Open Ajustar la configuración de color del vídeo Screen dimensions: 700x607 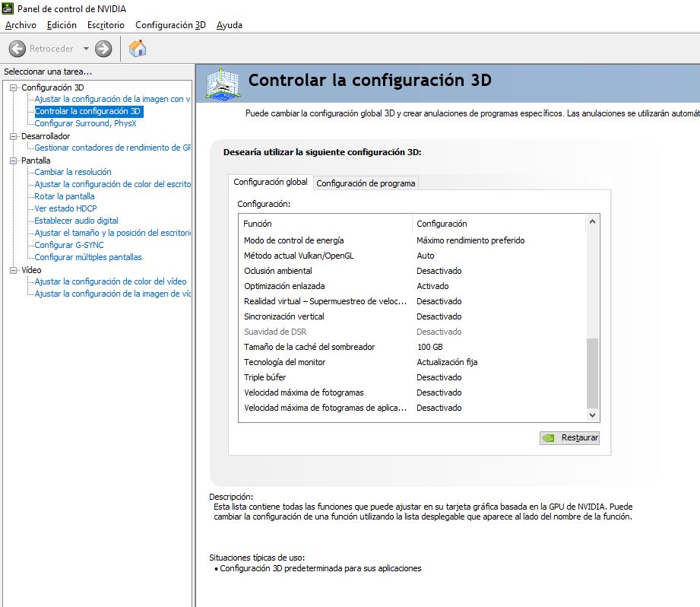click(110, 282)
